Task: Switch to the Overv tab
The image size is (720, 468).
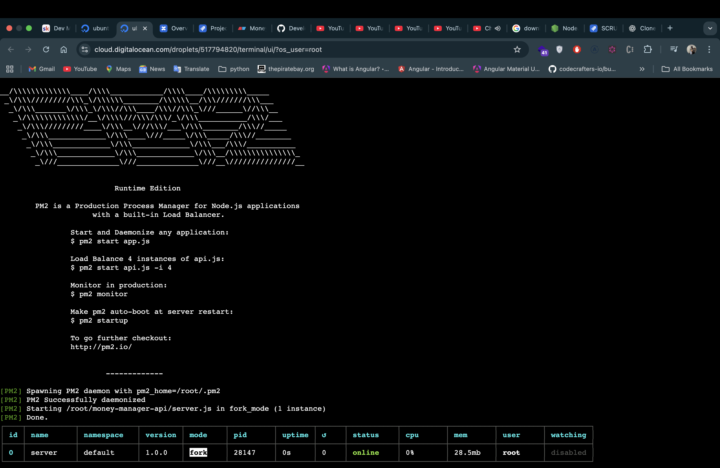Action: [174, 28]
